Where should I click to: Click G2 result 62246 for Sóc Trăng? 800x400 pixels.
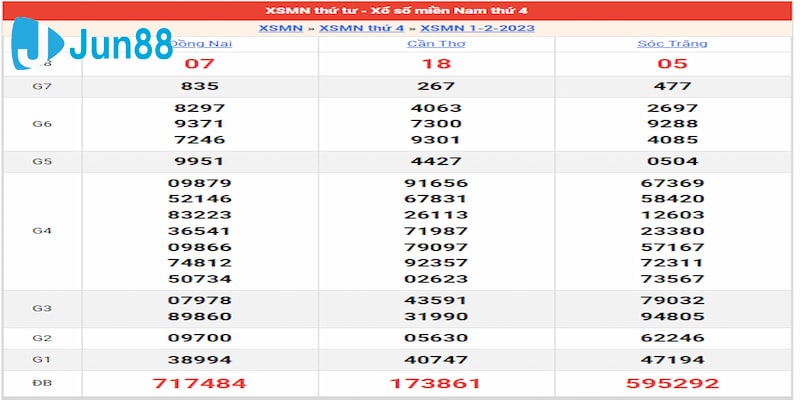point(671,338)
